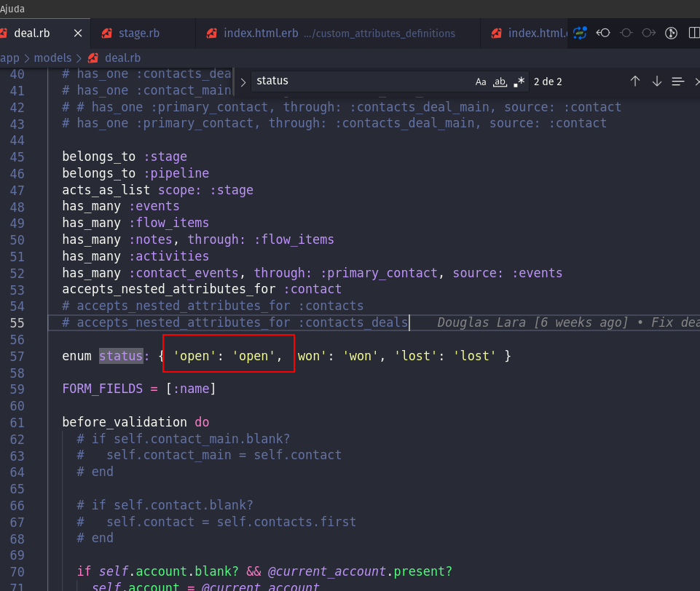Enable whole word matching in search

[x=500, y=82]
